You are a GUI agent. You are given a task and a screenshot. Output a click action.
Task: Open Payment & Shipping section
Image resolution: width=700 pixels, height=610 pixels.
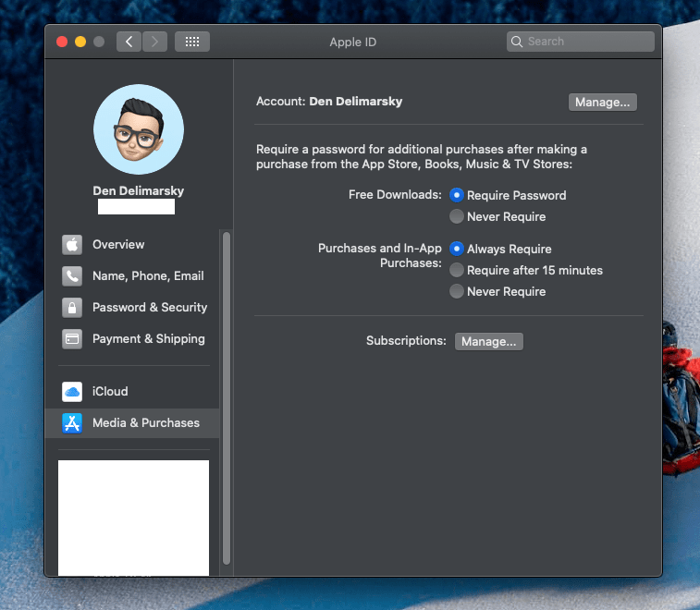coord(132,339)
